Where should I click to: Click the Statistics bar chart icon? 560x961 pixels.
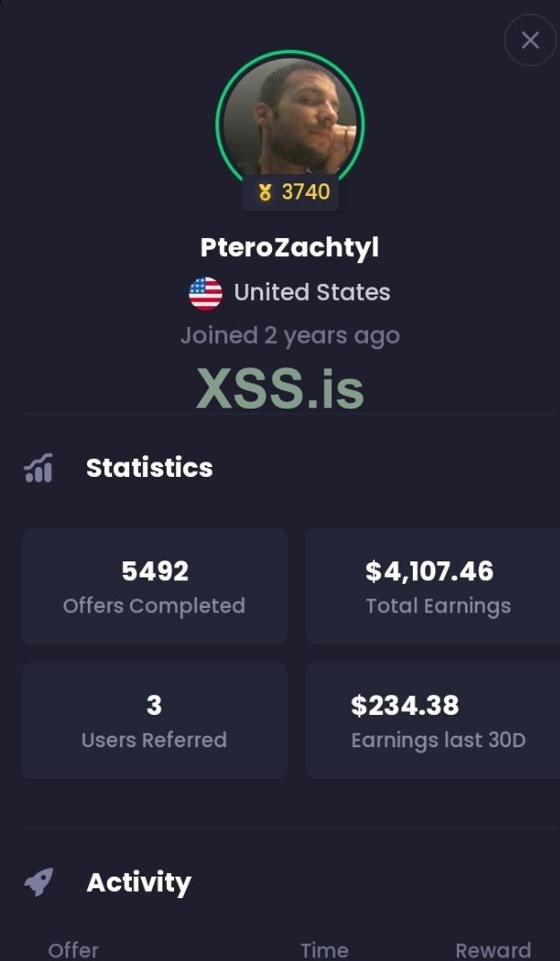pyautogui.click(x=39, y=468)
